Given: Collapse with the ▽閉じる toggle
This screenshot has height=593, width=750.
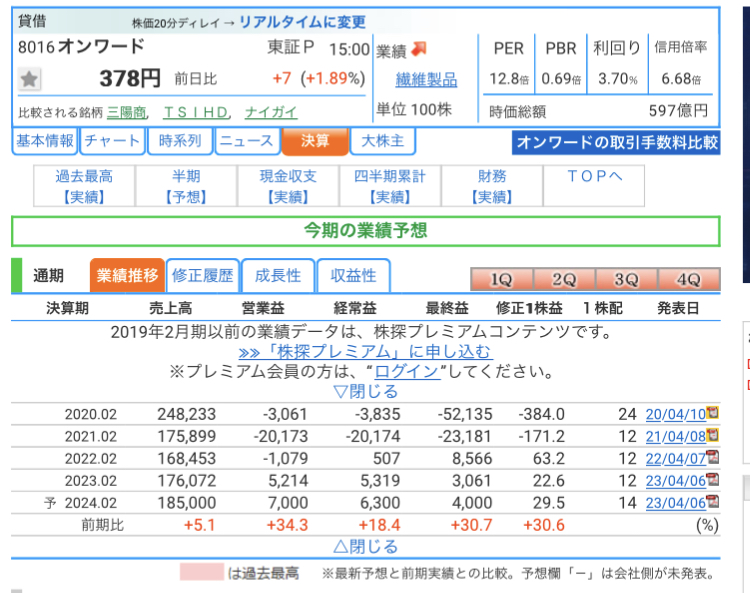Looking at the screenshot, I should coord(366,392).
